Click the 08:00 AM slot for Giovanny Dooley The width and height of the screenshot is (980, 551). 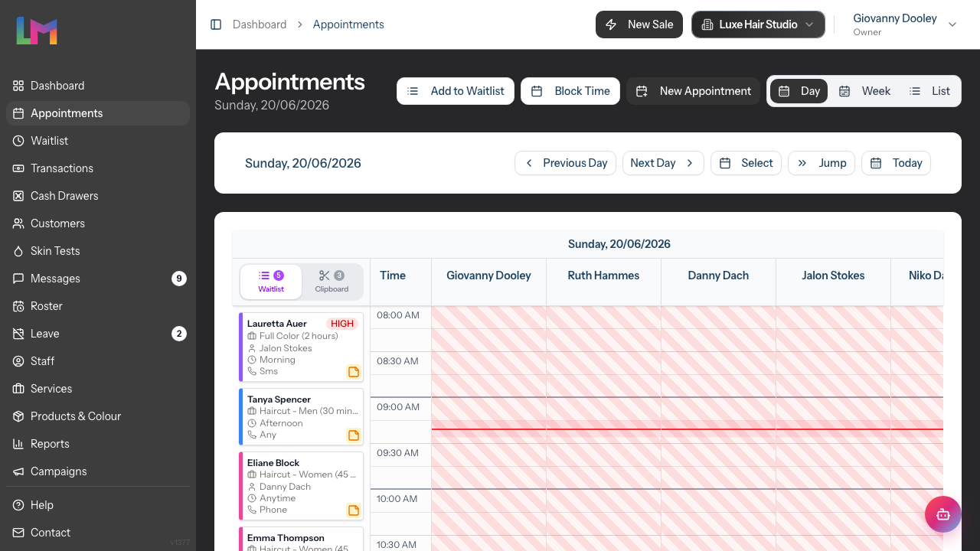pyautogui.click(x=488, y=318)
